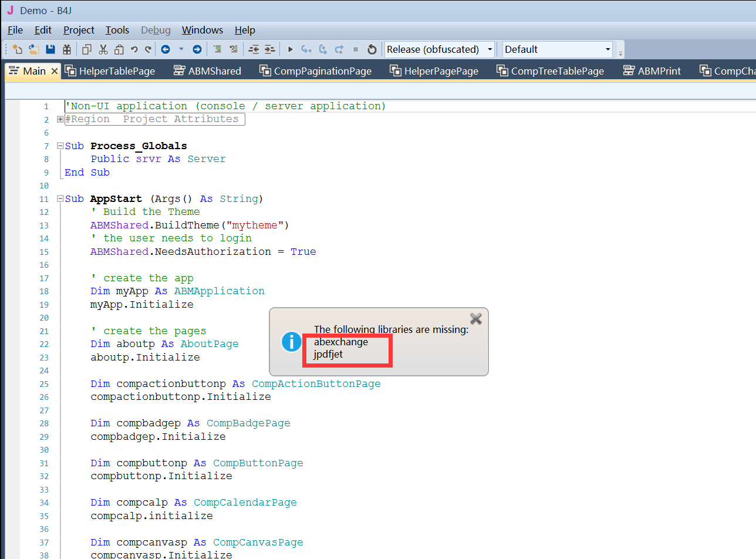The width and height of the screenshot is (756, 559).
Task: Click the Paste clipboard icon
Action: [x=119, y=49]
